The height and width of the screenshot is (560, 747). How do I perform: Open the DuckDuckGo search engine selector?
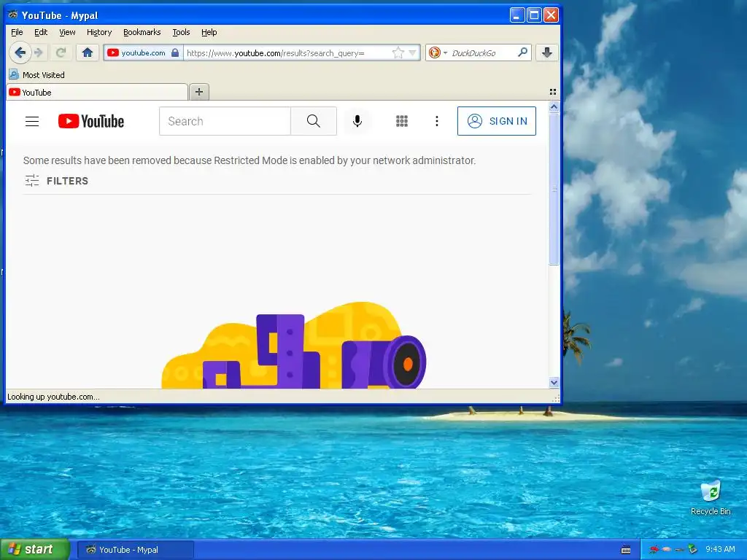[x=438, y=52]
